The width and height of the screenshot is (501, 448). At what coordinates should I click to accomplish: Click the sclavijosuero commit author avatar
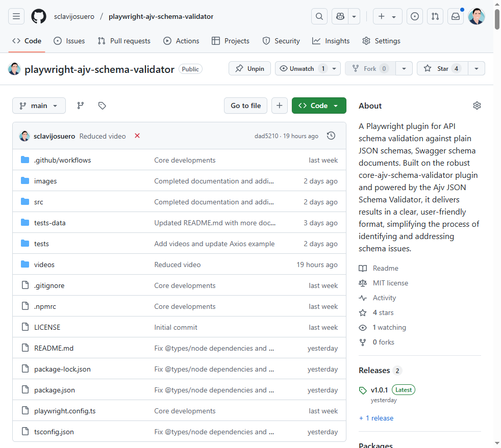pos(24,136)
